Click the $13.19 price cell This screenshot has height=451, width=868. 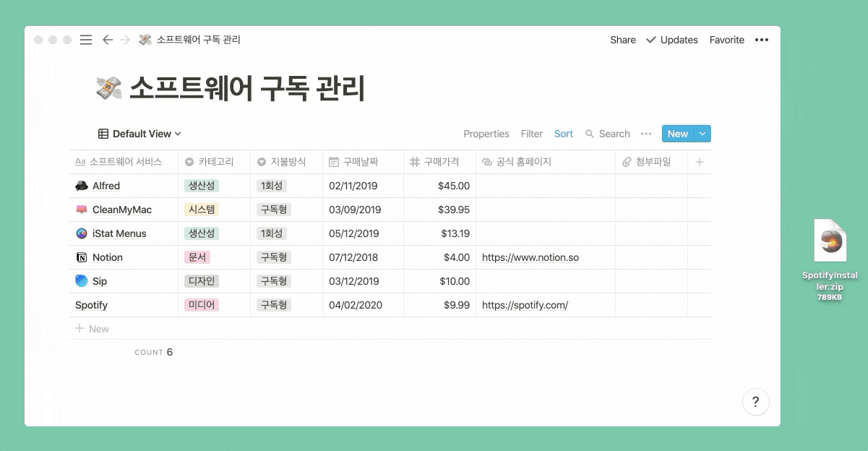tap(439, 233)
